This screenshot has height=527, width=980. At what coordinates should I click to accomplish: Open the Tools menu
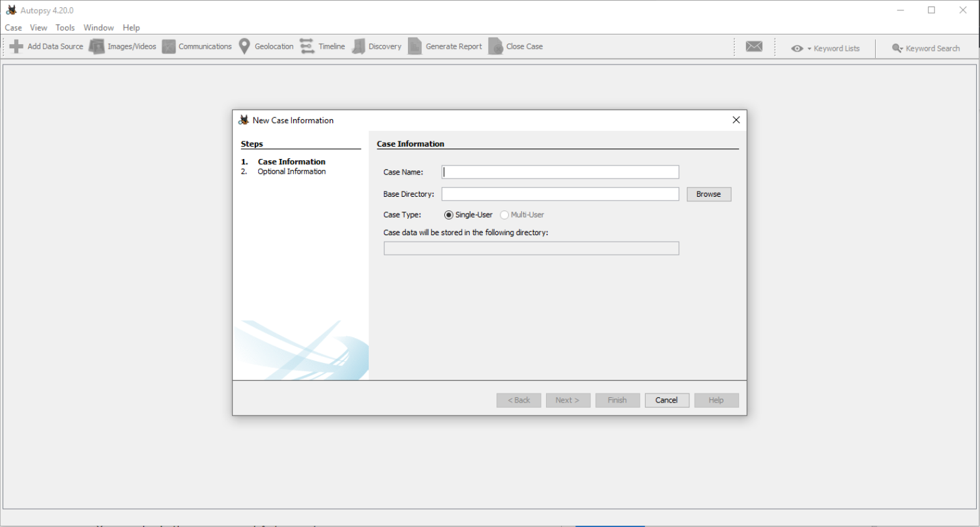coord(65,27)
